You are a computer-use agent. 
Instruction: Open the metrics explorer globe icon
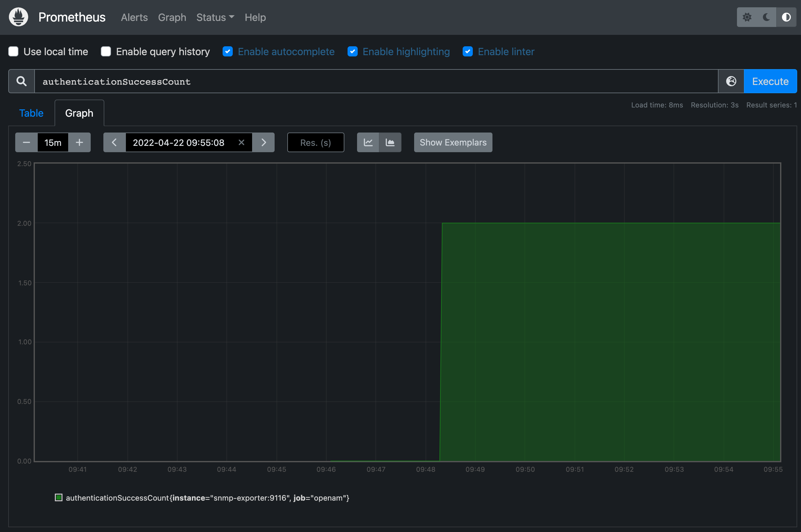pos(731,81)
